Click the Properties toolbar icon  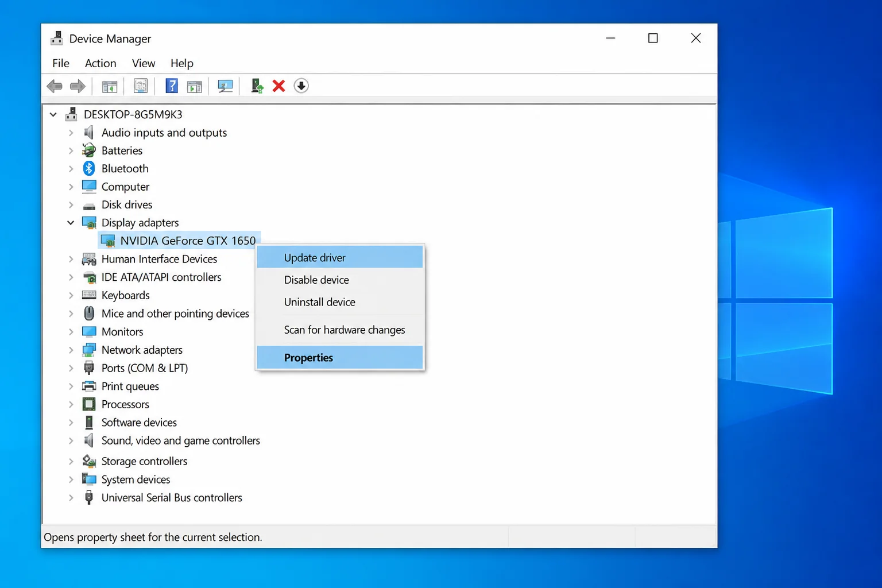(141, 86)
